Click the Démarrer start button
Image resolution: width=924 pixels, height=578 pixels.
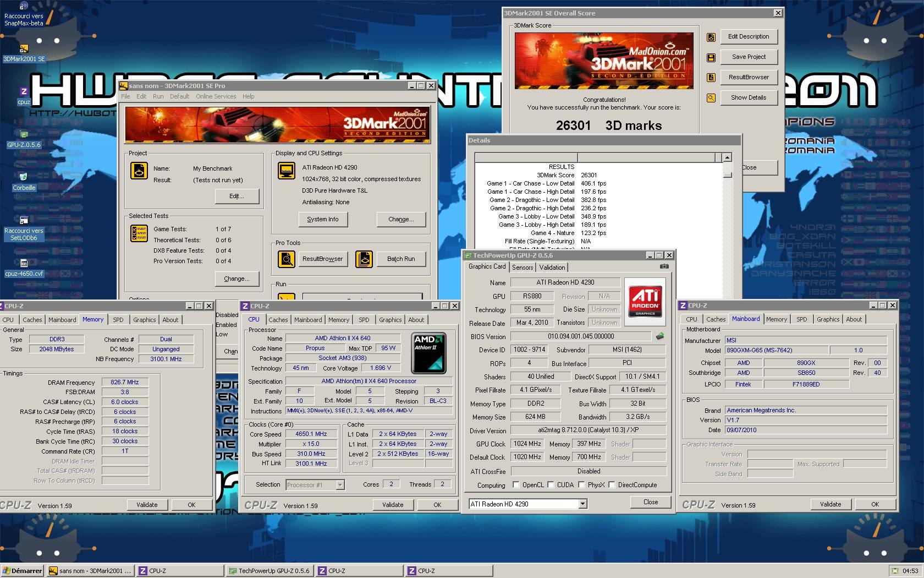tap(23, 571)
